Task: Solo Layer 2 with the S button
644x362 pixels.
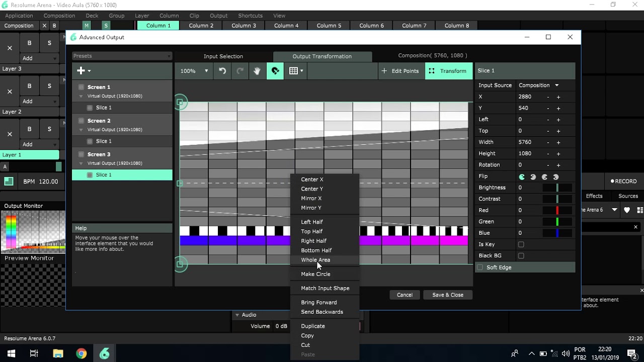Action: (x=49, y=86)
